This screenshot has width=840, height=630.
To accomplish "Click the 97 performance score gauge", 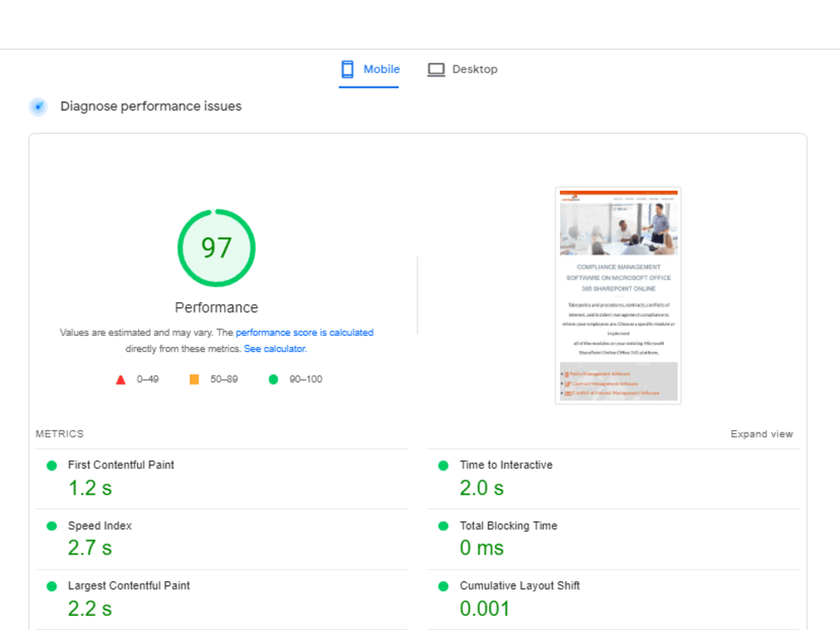I will pos(217,248).
